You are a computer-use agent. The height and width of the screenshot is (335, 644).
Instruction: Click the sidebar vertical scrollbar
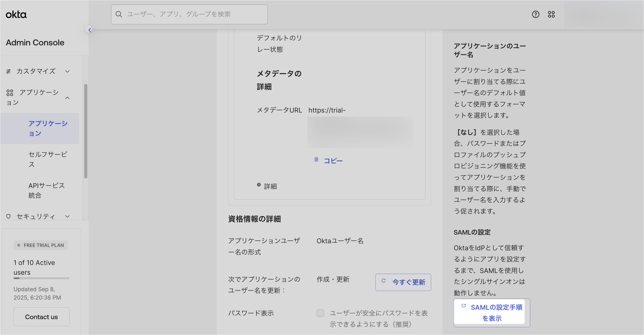pos(86,131)
